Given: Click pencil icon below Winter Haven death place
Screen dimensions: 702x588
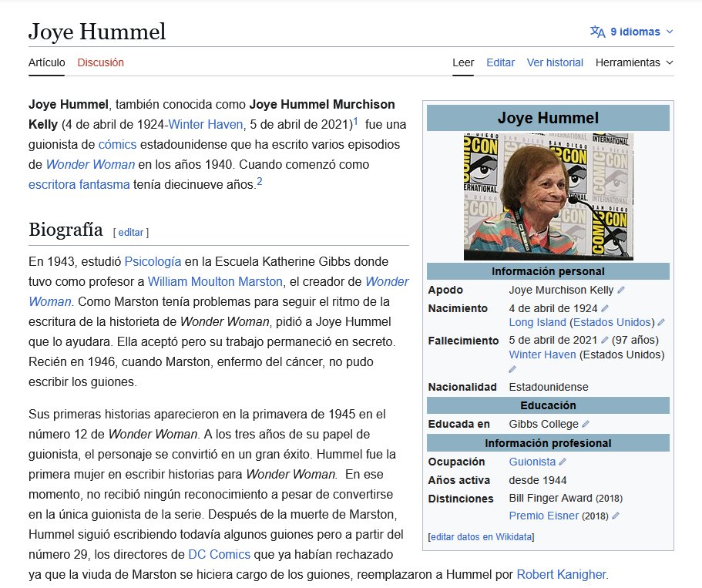Looking at the screenshot, I should (x=512, y=369).
